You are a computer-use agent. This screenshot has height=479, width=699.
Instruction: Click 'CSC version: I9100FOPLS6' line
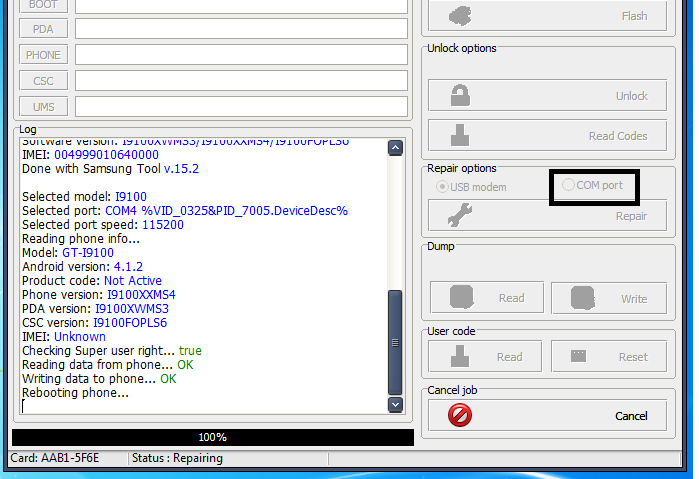95,323
